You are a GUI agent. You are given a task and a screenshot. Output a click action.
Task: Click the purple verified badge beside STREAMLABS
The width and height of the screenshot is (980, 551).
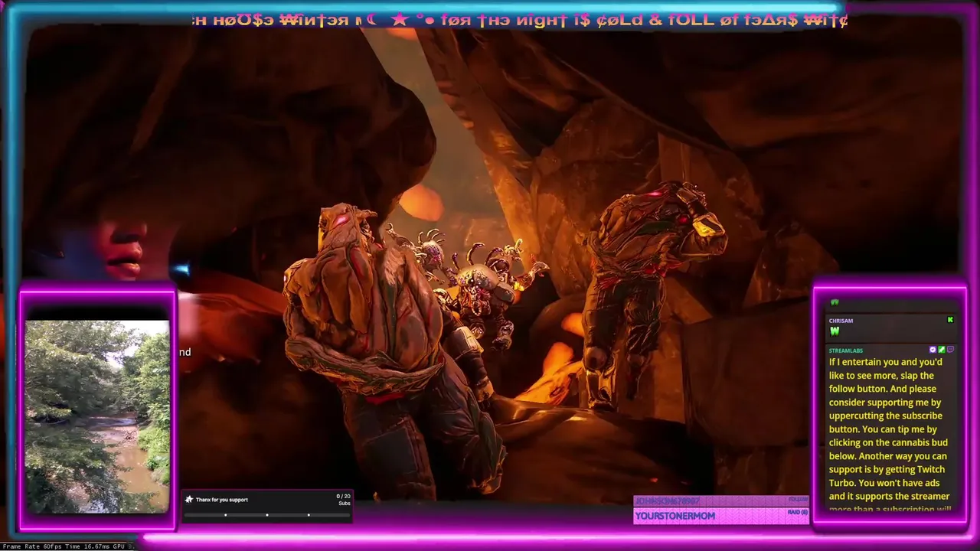click(x=933, y=350)
